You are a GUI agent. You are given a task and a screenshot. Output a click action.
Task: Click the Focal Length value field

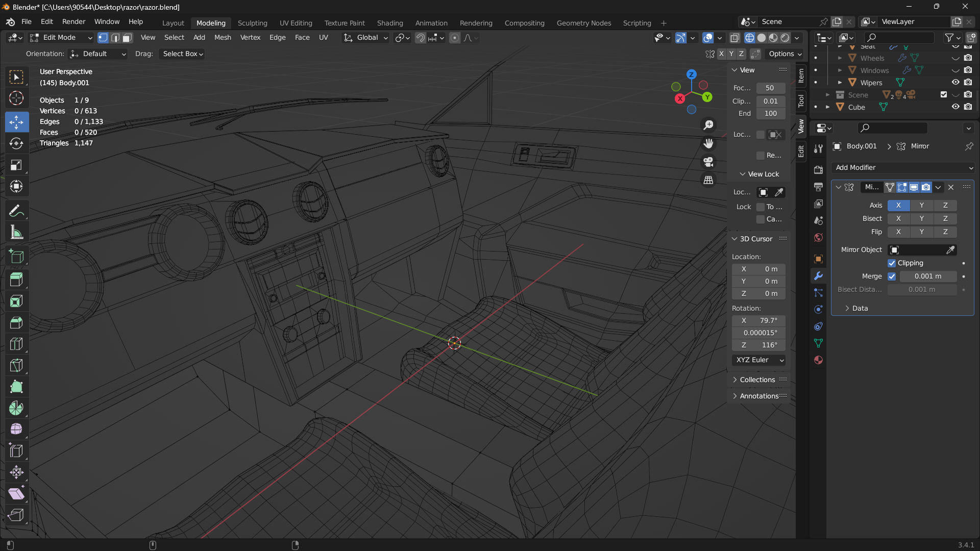[770, 88]
